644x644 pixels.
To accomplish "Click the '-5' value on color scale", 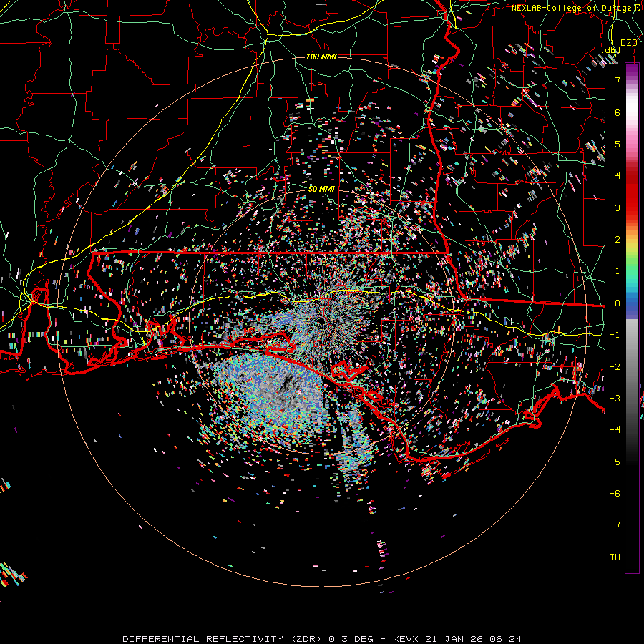I will [x=615, y=462].
